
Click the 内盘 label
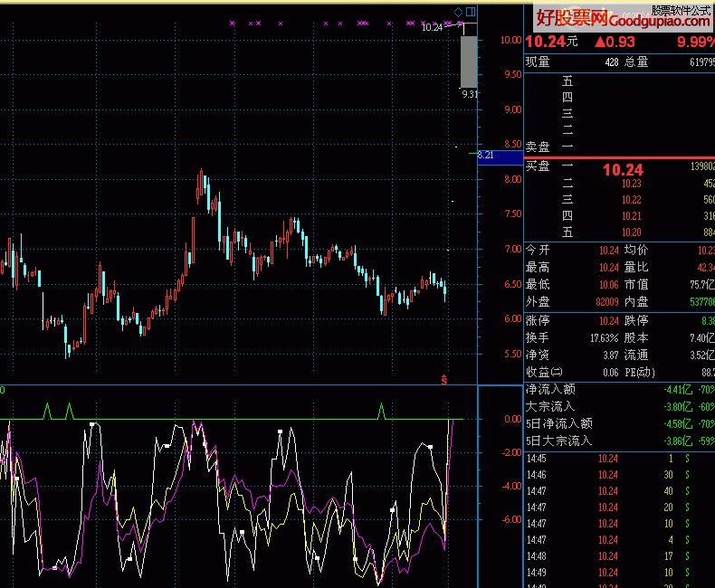click(x=636, y=302)
